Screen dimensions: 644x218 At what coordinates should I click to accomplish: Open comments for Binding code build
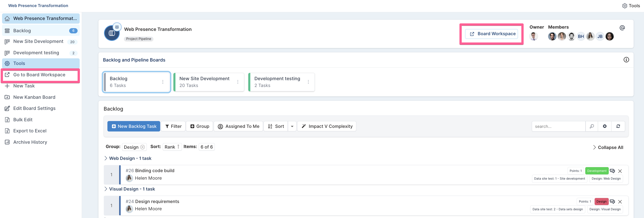coord(612,171)
